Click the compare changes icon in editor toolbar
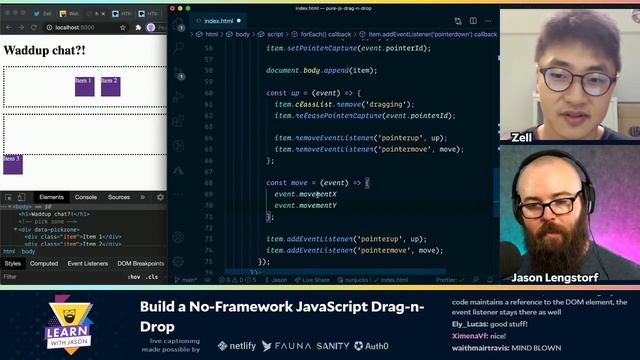Viewport: 640px width, 360px height. 458,21
